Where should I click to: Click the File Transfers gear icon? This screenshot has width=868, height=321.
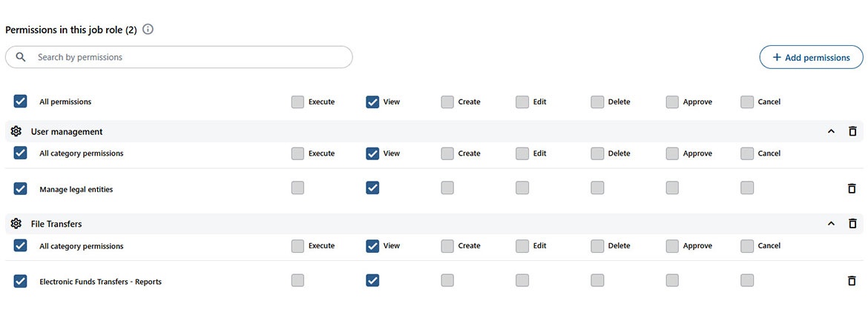16,223
